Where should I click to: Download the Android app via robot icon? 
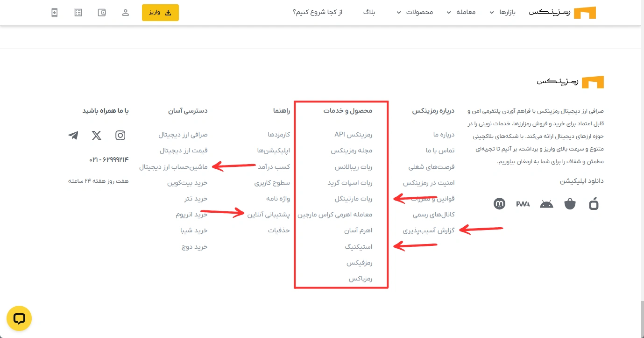coord(546,204)
